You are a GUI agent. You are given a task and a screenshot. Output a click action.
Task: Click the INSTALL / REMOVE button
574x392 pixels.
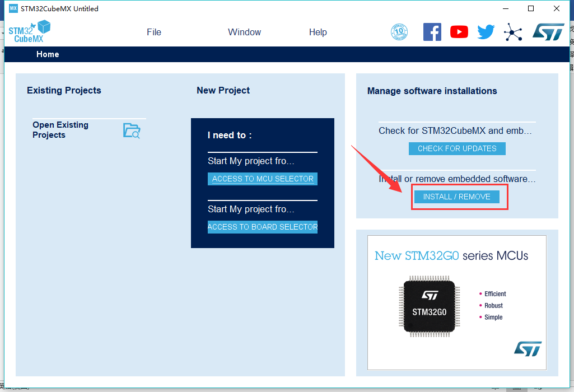point(457,197)
